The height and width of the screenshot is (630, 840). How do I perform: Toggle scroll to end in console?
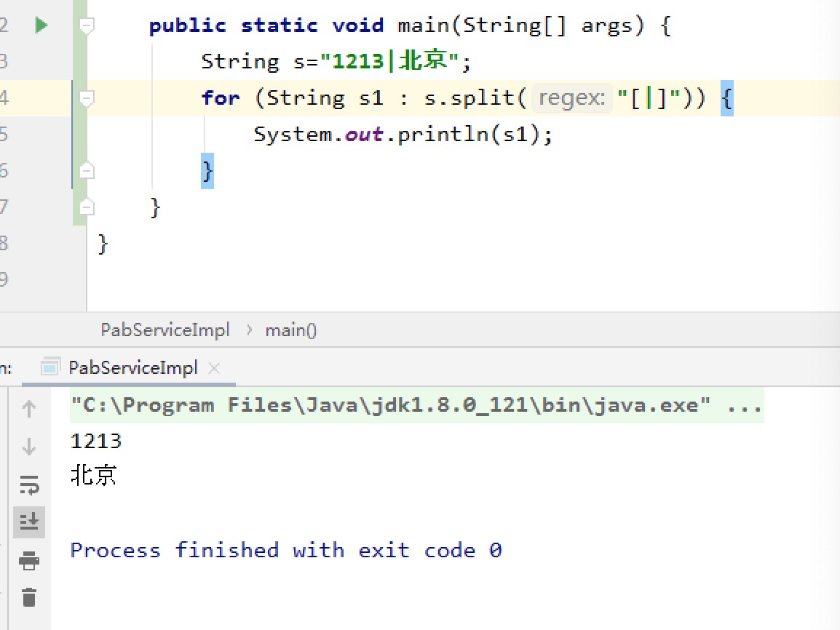29,522
